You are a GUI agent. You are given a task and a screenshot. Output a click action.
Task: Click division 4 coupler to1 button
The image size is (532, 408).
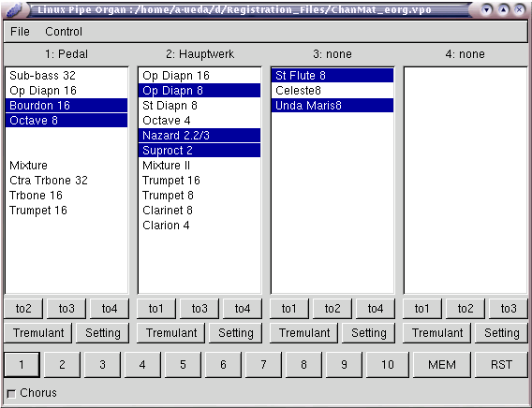[422, 309]
